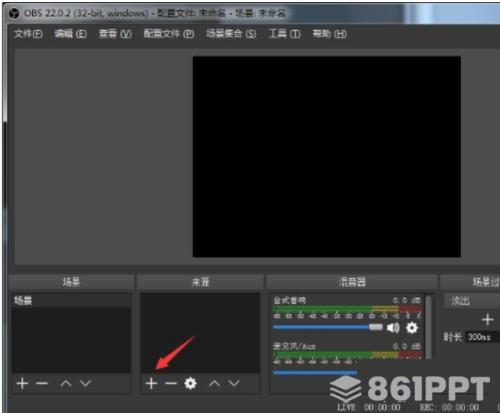The image size is (500, 413).
Task: Add a new source with plus icon
Action: (x=151, y=383)
